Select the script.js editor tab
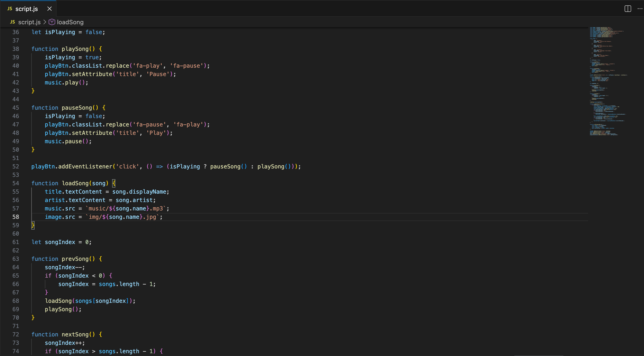The width and height of the screenshot is (644, 356). pyautogui.click(x=26, y=9)
